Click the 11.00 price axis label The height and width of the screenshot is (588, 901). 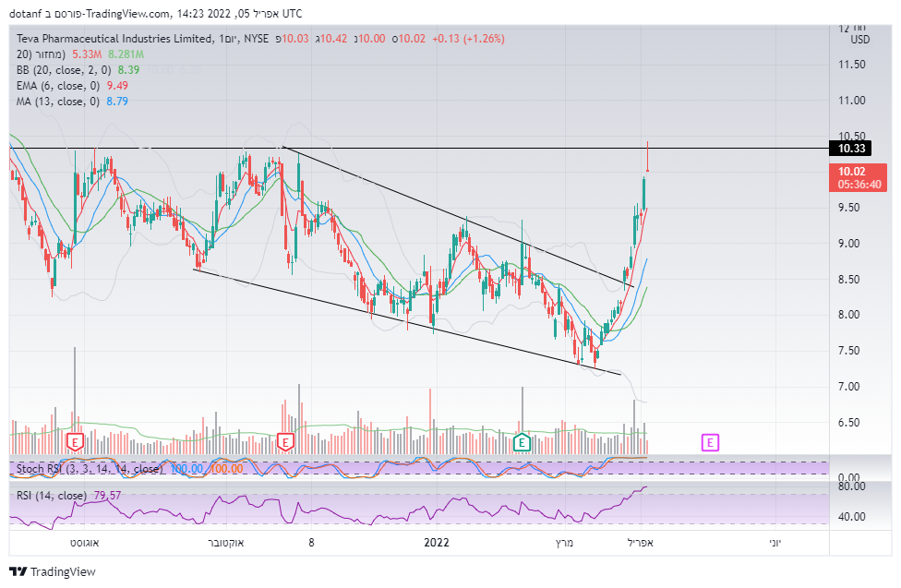[851, 100]
